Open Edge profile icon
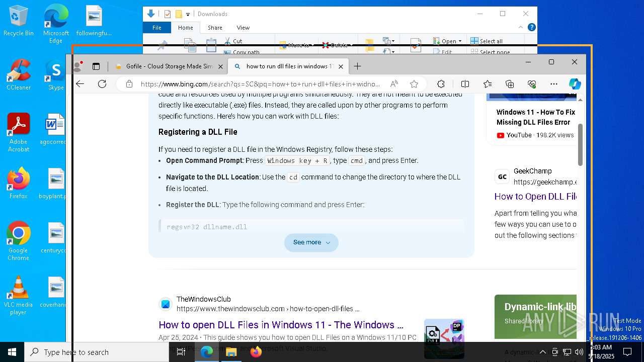644x362 pixels. [x=77, y=66]
